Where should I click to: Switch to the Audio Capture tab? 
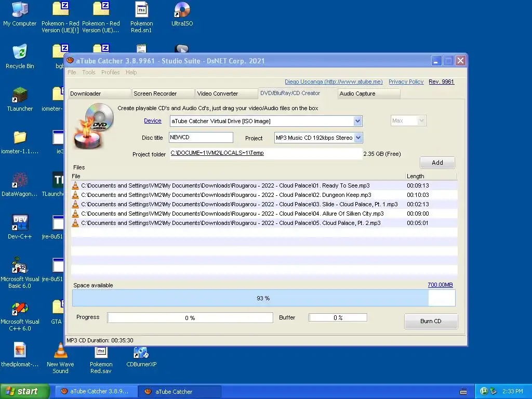pos(369,94)
